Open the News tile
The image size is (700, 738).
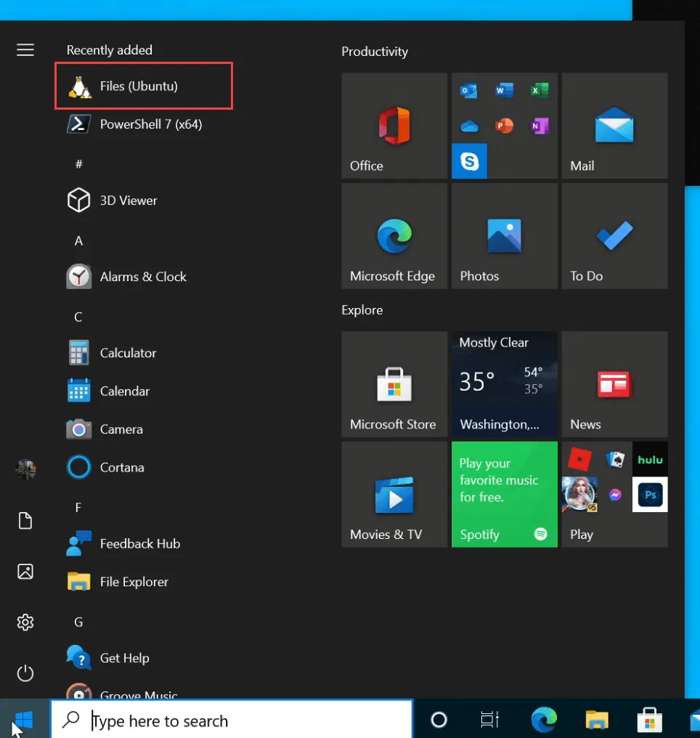coord(614,384)
